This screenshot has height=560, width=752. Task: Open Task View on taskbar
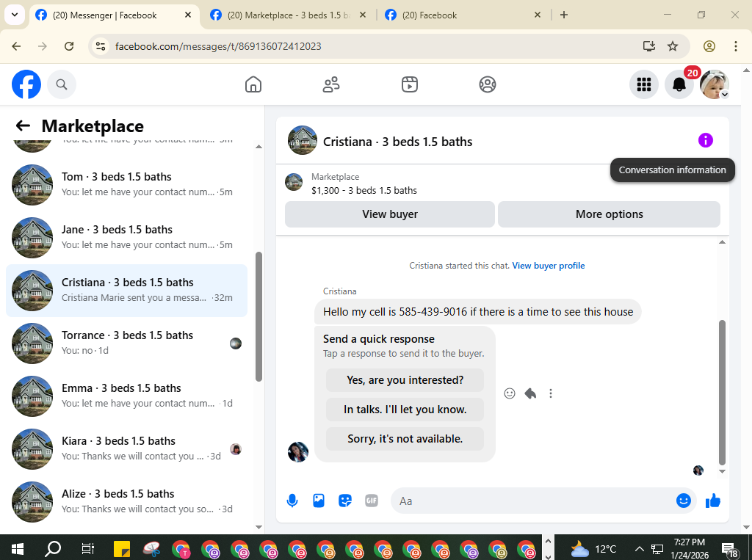click(88, 548)
